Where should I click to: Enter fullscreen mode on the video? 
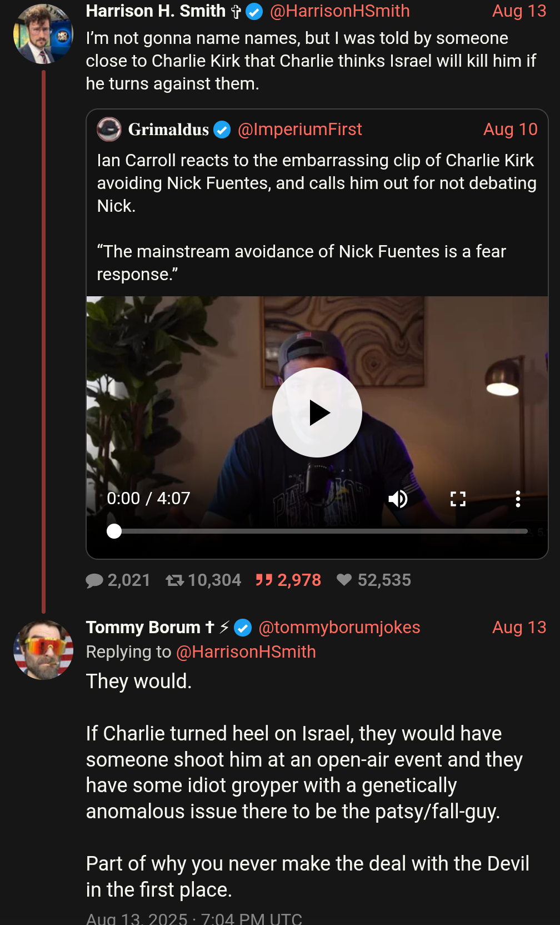point(458,499)
